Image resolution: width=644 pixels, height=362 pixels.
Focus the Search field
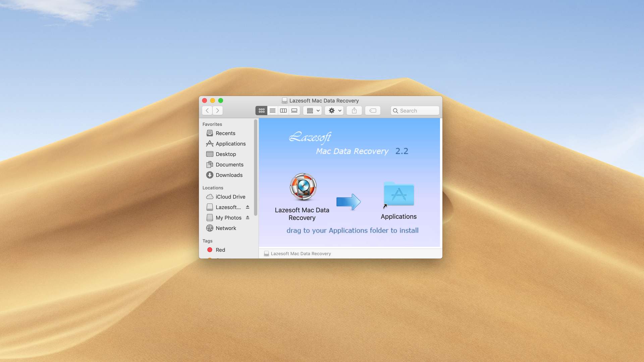coord(415,111)
